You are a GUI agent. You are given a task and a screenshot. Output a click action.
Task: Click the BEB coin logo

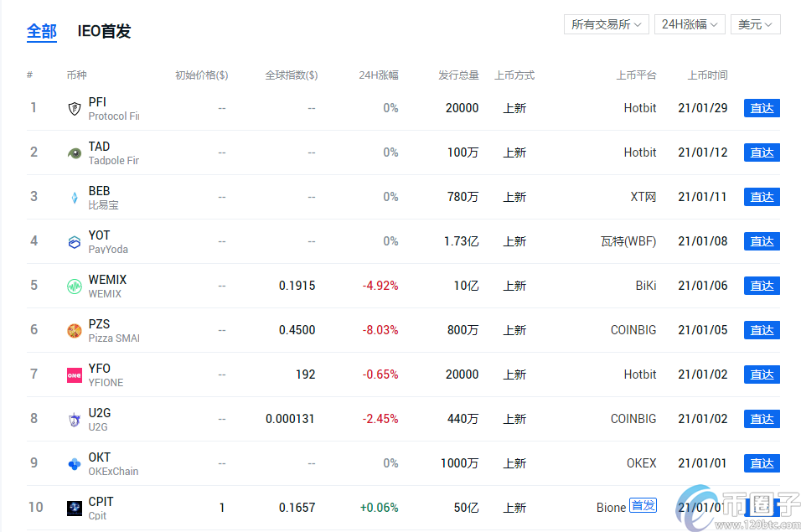click(x=75, y=198)
